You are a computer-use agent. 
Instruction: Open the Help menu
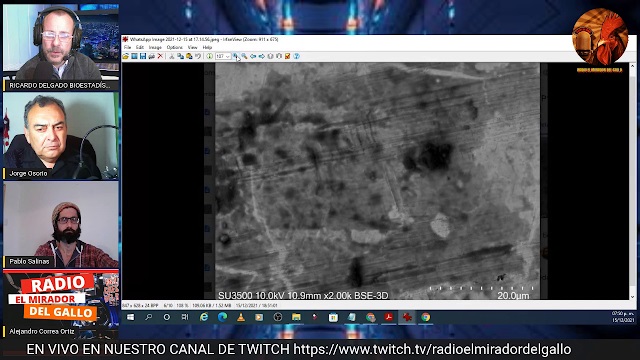pyautogui.click(x=207, y=47)
